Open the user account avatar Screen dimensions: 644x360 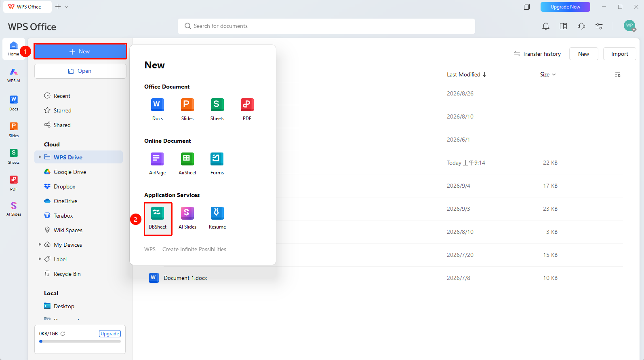click(629, 25)
